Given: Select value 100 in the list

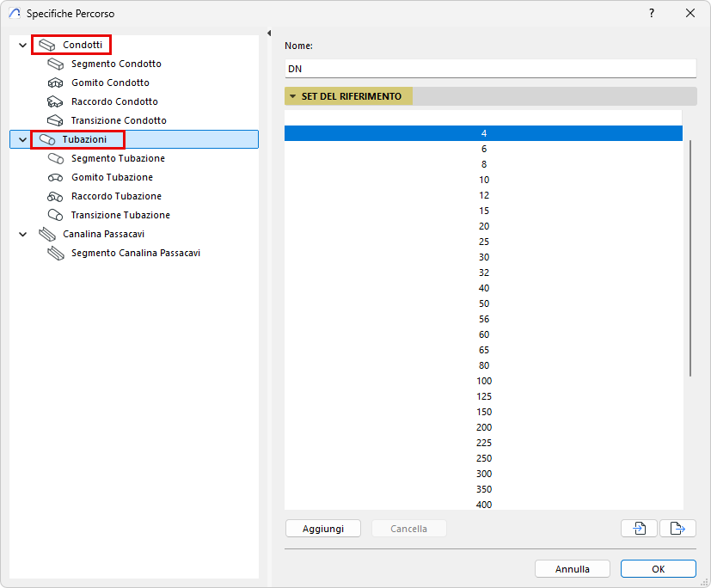Looking at the screenshot, I should tap(483, 381).
